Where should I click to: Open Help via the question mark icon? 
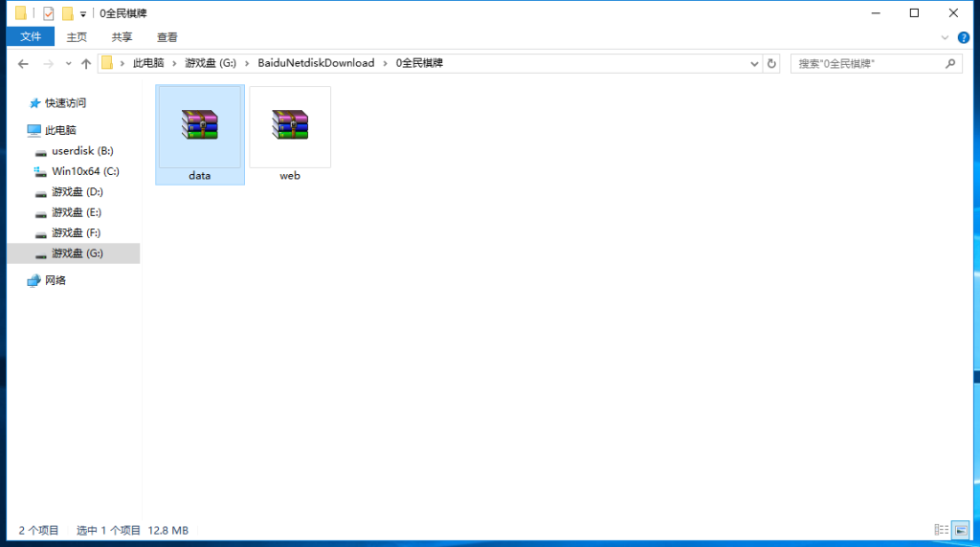tap(963, 37)
